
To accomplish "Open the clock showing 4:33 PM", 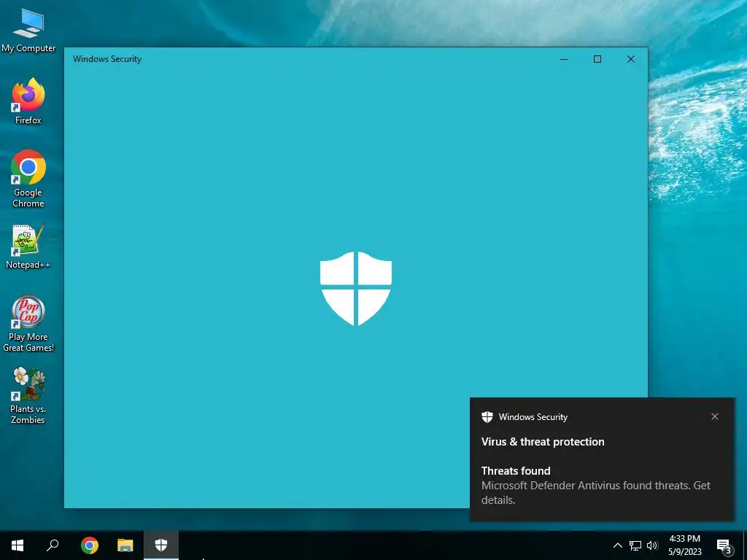I will (684, 545).
